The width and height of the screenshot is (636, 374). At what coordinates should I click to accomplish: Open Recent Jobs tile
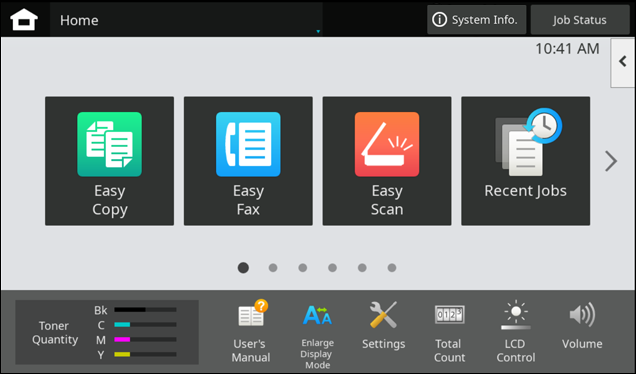526,161
